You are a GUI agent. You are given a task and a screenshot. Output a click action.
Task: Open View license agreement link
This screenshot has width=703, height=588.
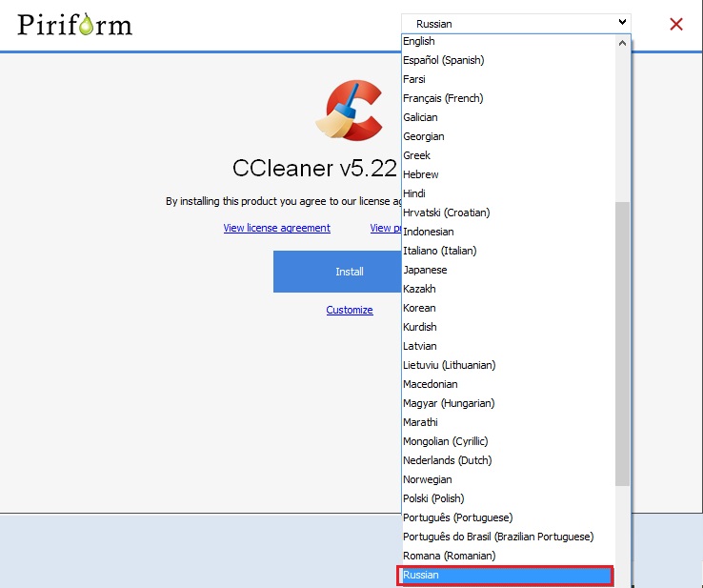pos(276,228)
